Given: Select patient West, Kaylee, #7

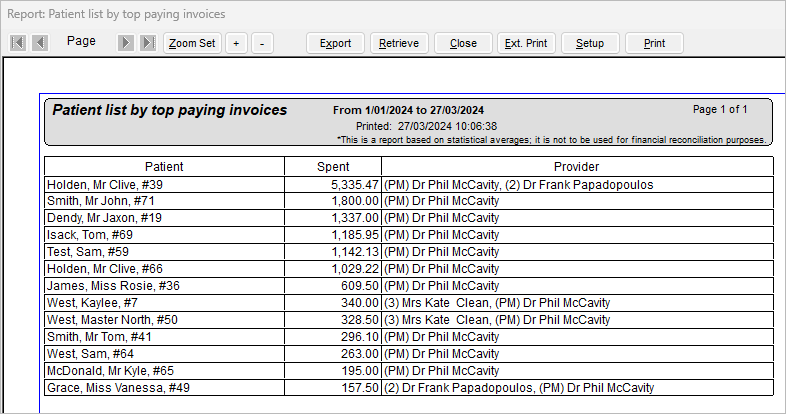Looking at the screenshot, I should (x=92, y=303).
